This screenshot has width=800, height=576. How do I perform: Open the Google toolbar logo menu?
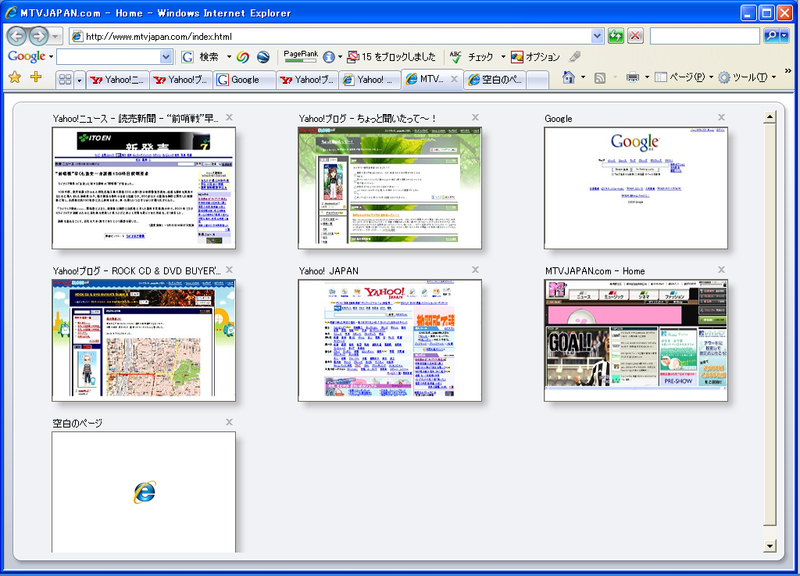pos(30,56)
